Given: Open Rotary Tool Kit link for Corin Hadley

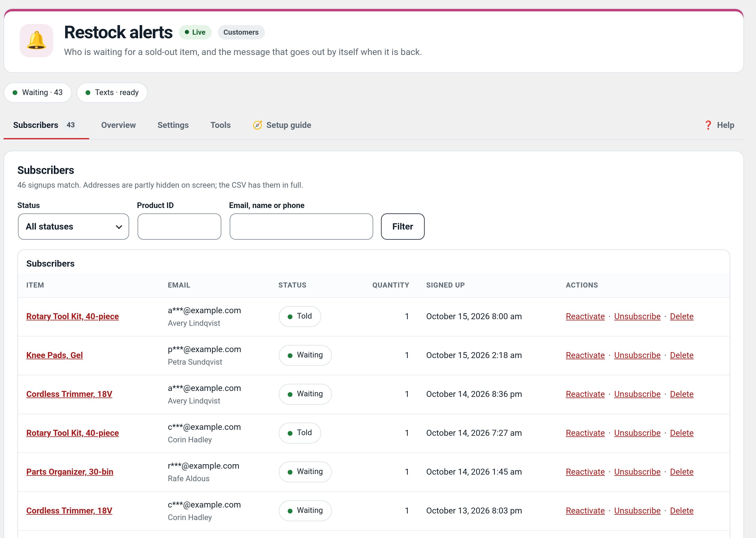Looking at the screenshot, I should coord(73,433).
